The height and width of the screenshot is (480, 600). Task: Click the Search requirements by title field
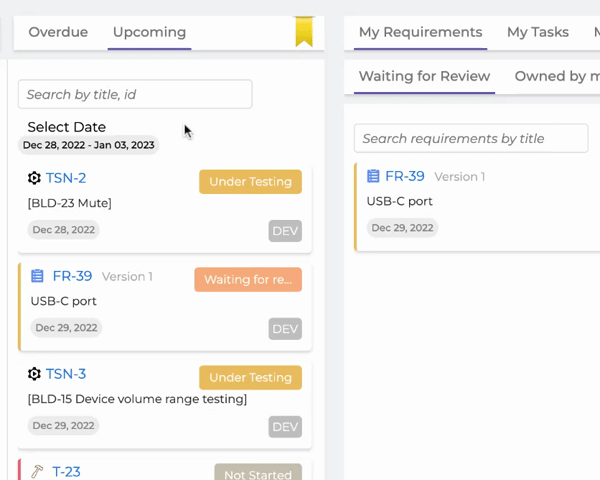click(x=471, y=138)
